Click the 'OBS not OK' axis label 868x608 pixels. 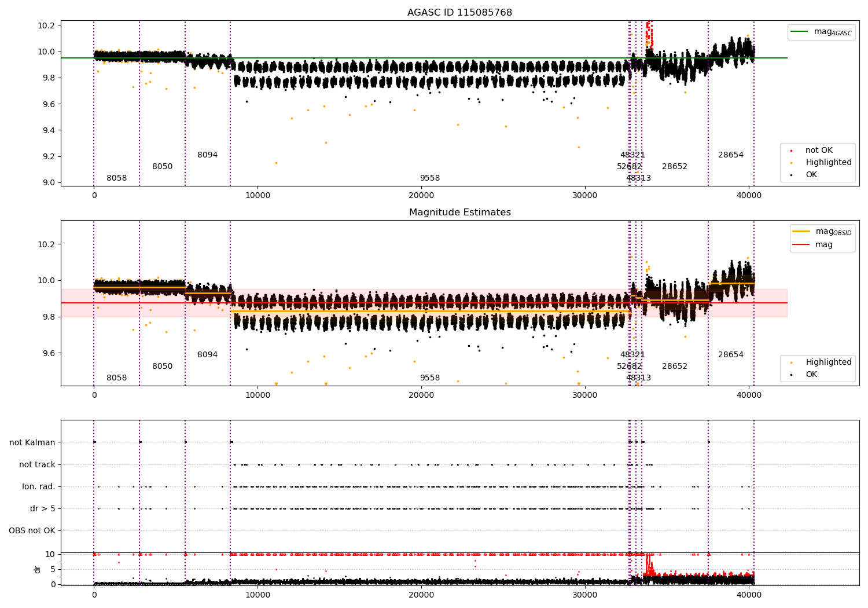32,531
